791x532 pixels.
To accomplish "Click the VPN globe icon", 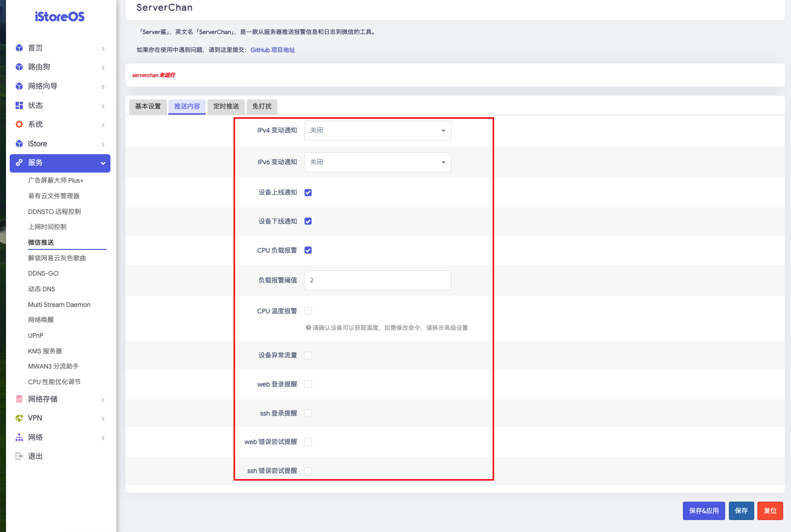I will [19, 418].
